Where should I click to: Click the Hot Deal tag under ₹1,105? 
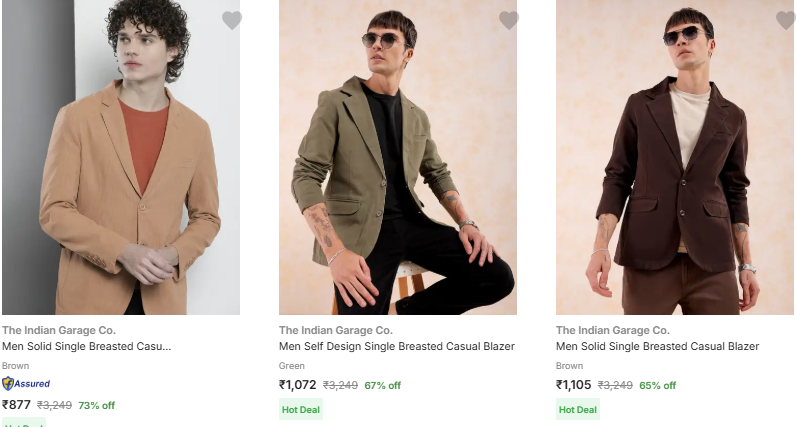[x=578, y=409]
